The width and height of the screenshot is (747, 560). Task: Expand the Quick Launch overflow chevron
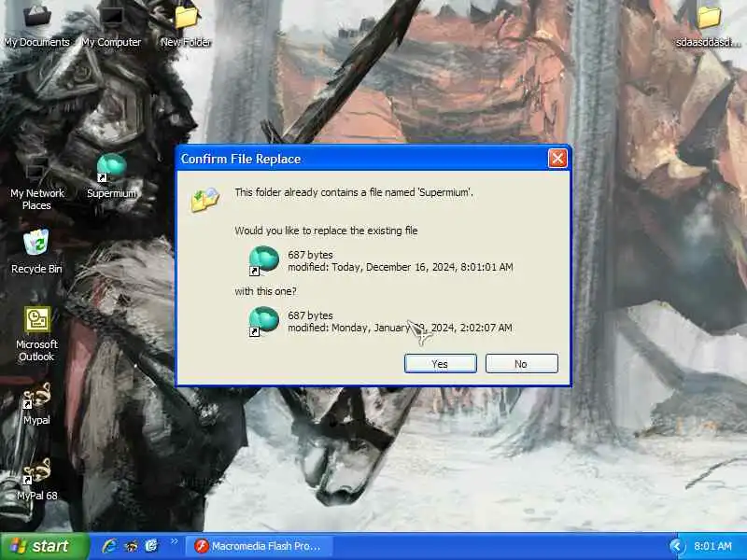pyautogui.click(x=174, y=541)
